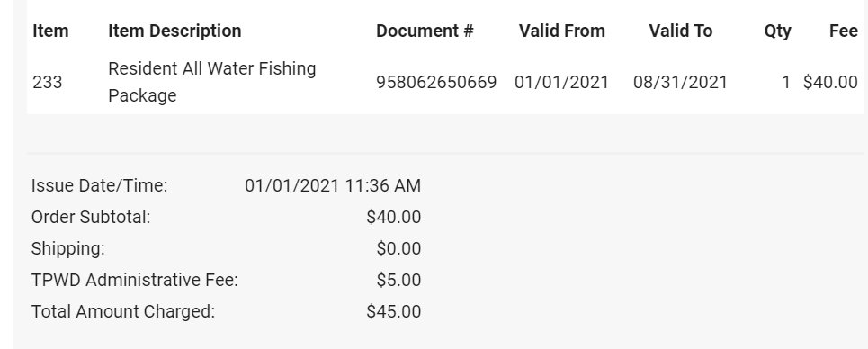Click the Document # column header

425,31
